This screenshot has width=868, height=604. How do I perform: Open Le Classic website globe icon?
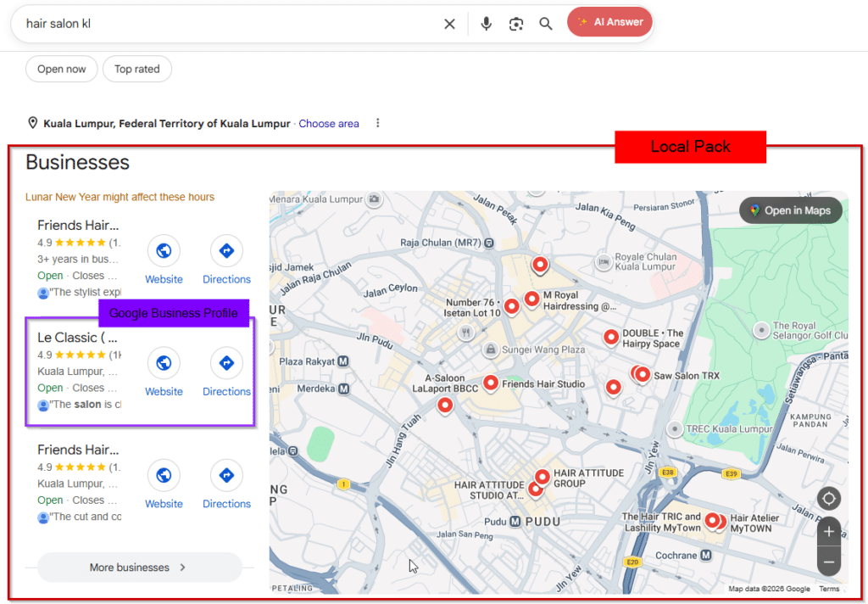[164, 363]
